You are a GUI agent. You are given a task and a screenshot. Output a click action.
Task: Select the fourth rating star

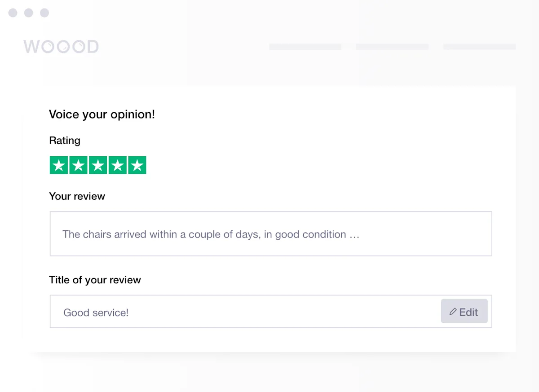coord(117,165)
